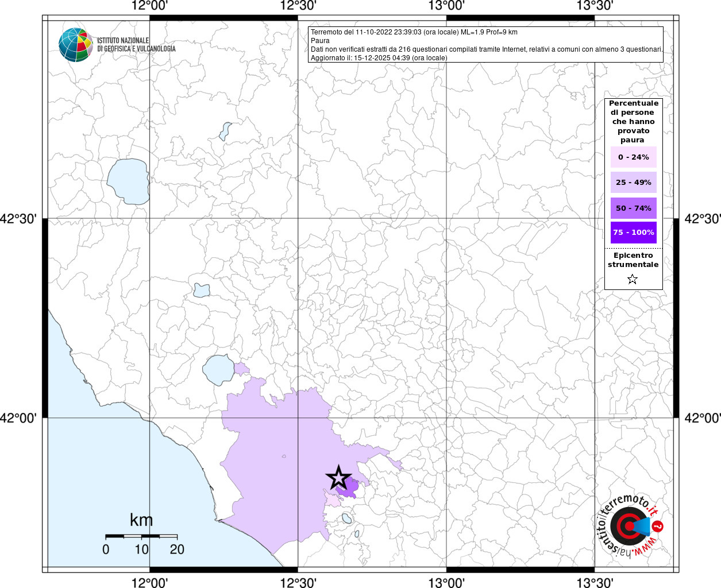Click the 'Dati non verificati estratti' line
The width and height of the screenshot is (721, 588).
[x=487, y=49]
